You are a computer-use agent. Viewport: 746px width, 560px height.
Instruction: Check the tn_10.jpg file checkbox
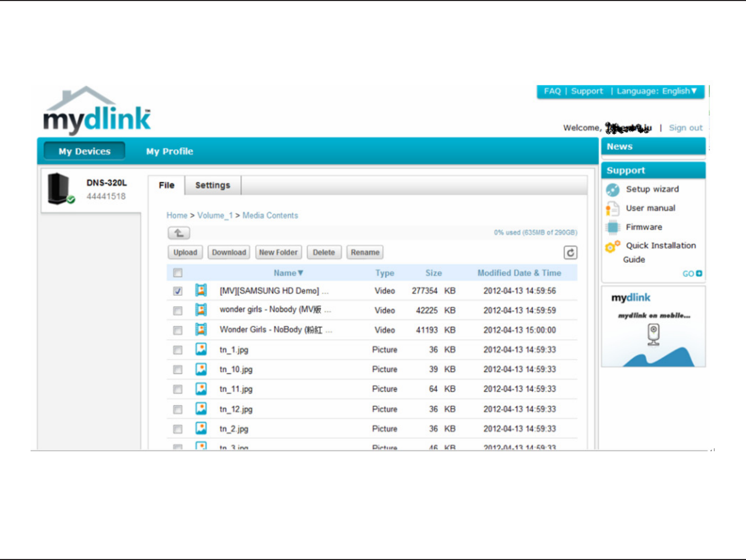click(x=178, y=370)
